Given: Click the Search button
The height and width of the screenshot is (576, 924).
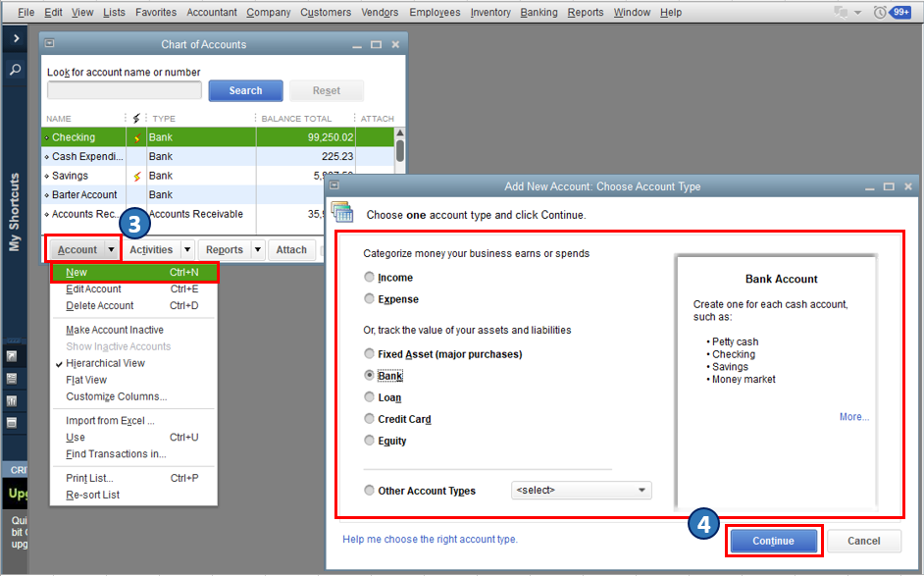Looking at the screenshot, I should (246, 90).
